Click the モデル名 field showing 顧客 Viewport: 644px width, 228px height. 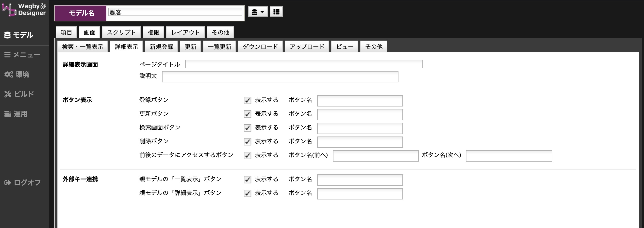click(175, 12)
